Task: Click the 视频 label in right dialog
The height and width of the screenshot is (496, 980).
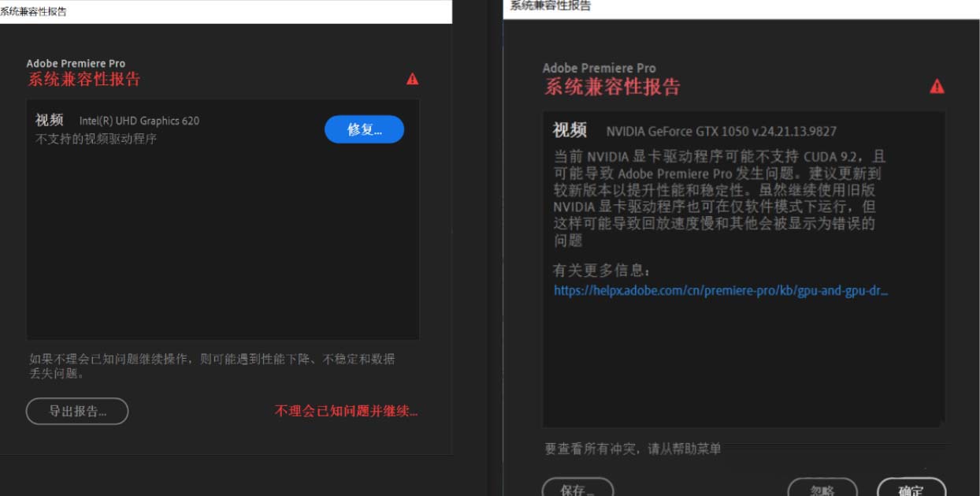Action: (x=570, y=130)
